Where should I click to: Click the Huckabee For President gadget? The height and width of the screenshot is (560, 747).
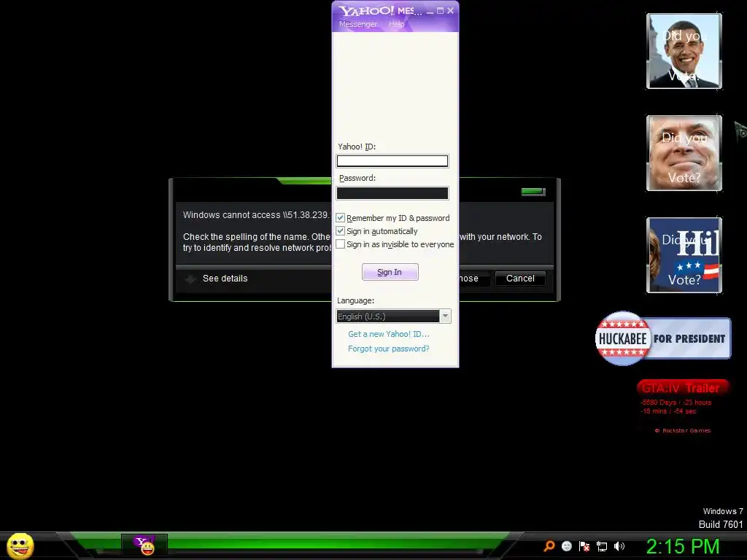663,338
